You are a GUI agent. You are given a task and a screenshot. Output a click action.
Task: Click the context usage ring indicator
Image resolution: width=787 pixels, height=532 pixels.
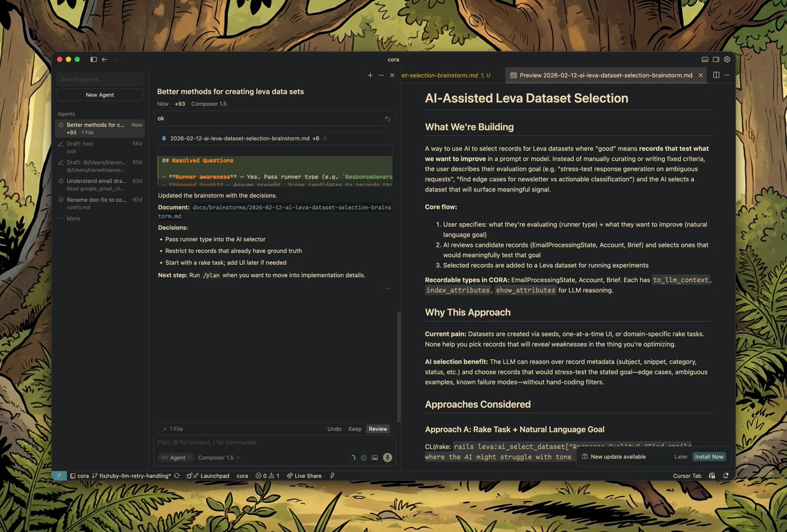[352, 458]
